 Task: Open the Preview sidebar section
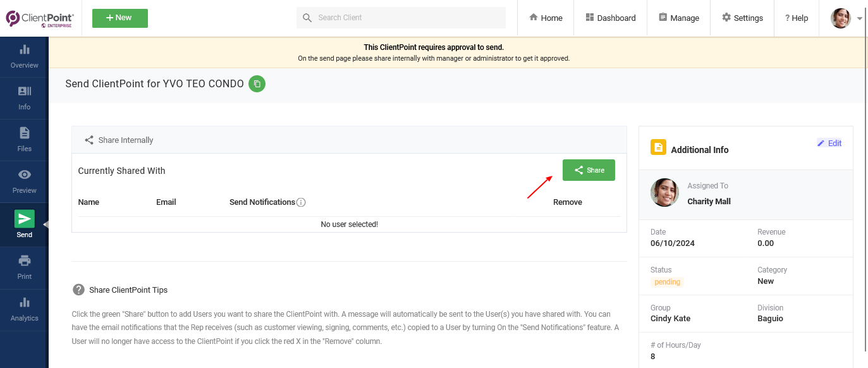tap(24, 182)
